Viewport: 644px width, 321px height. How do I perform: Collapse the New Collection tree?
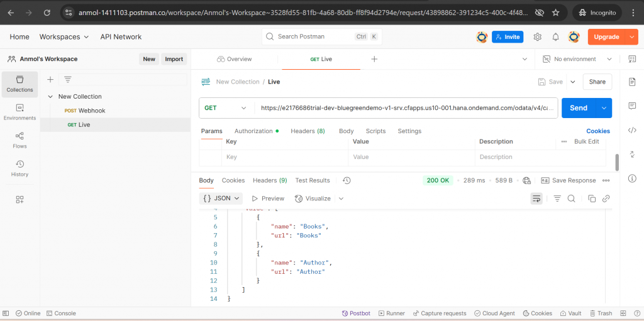point(50,97)
